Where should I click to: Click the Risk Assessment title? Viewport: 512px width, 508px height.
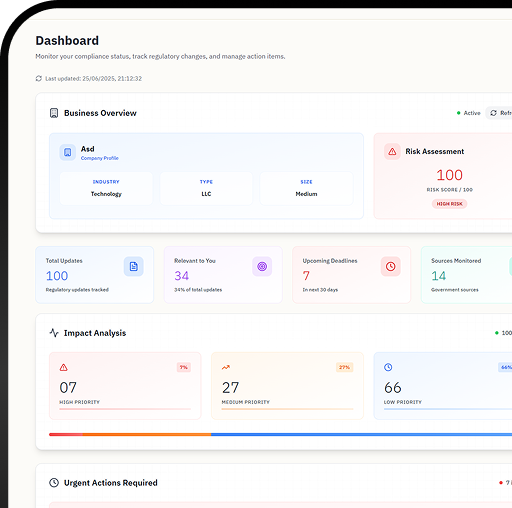coord(435,151)
